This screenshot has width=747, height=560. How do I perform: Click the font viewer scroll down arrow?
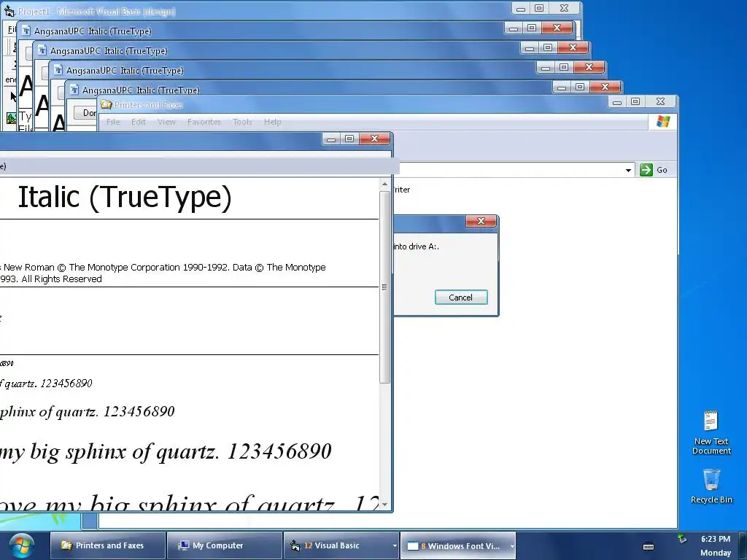(x=385, y=505)
